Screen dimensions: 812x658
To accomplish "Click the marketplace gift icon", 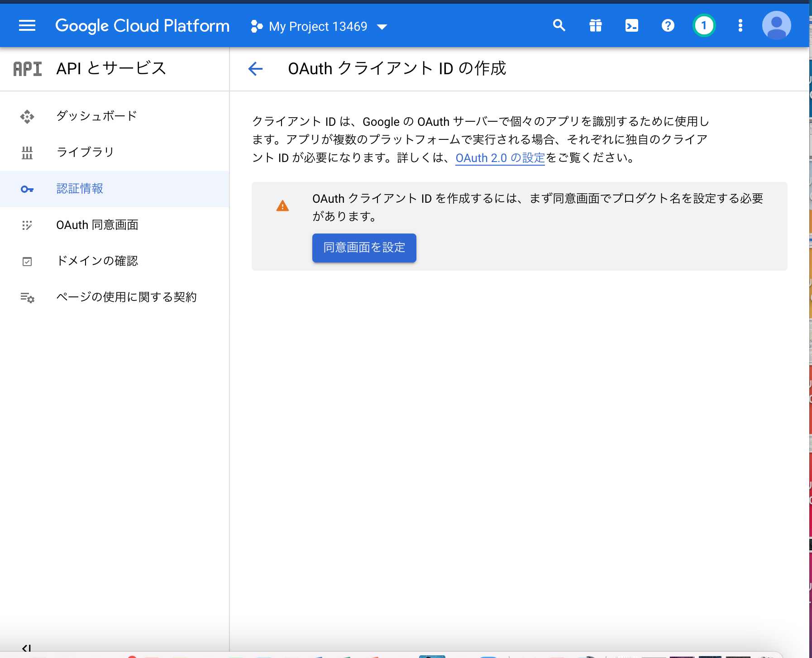I will (596, 25).
